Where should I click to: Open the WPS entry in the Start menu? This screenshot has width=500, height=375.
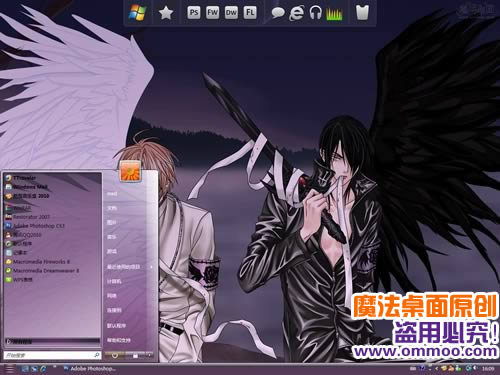coord(19,280)
